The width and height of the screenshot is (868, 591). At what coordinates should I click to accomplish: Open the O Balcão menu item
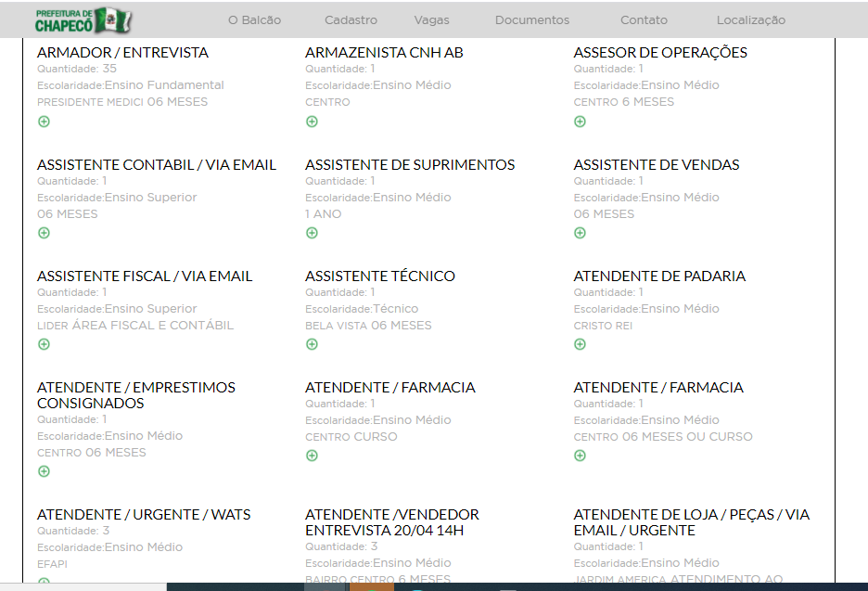254,19
